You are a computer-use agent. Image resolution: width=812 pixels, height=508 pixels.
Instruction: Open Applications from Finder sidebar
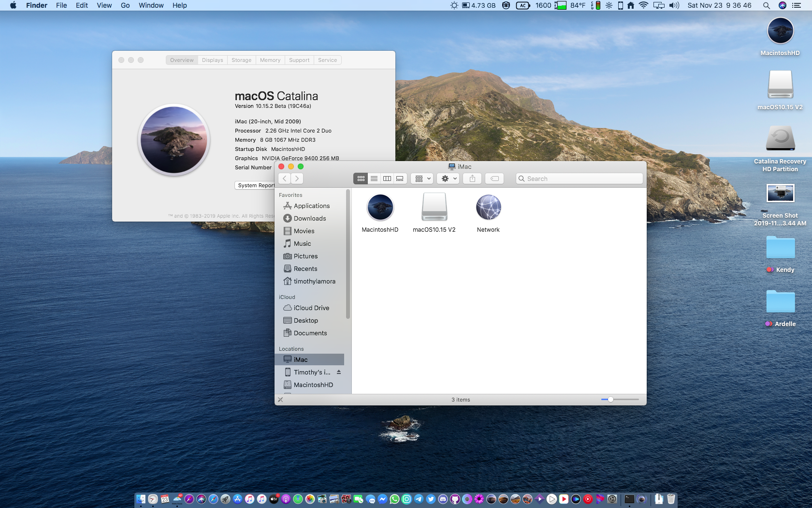click(x=311, y=206)
